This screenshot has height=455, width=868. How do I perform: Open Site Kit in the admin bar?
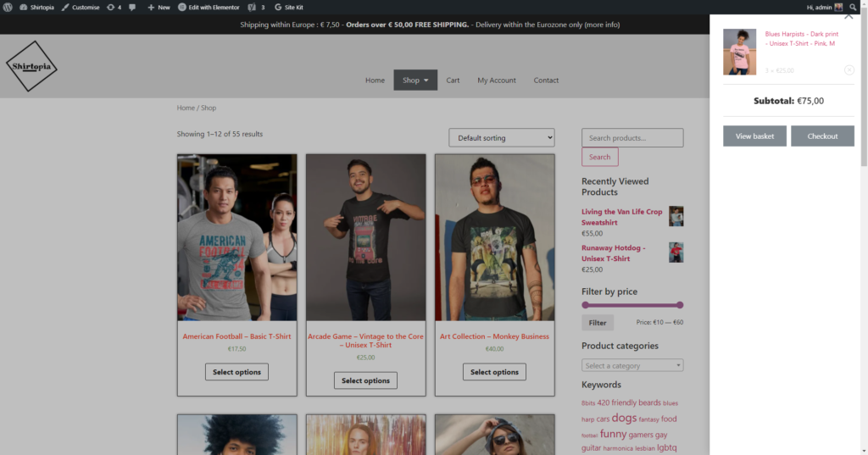289,7
